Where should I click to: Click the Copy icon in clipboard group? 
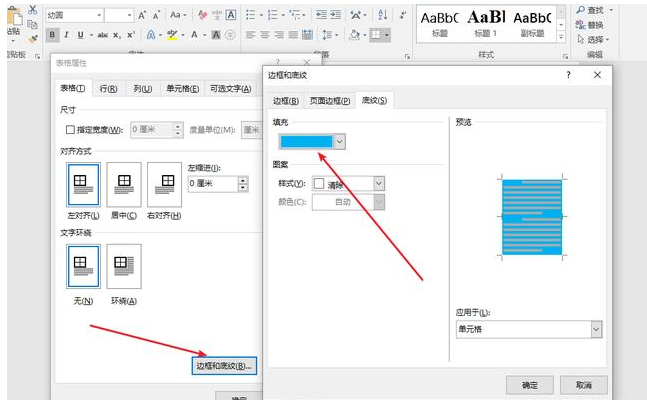32,24
